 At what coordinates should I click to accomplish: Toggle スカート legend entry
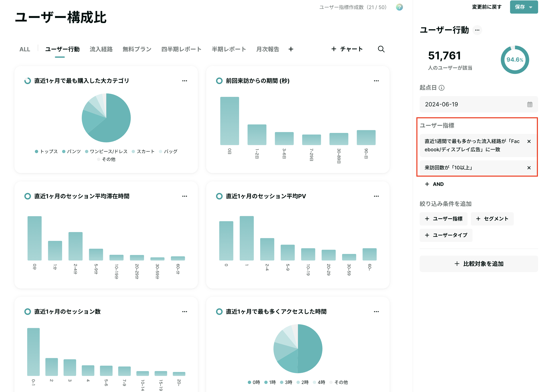pos(143,151)
